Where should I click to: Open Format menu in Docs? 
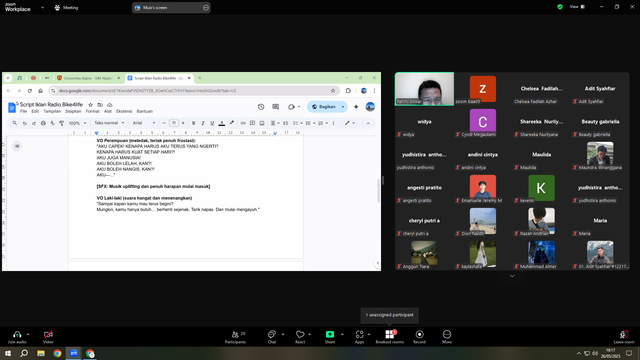coord(92,111)
